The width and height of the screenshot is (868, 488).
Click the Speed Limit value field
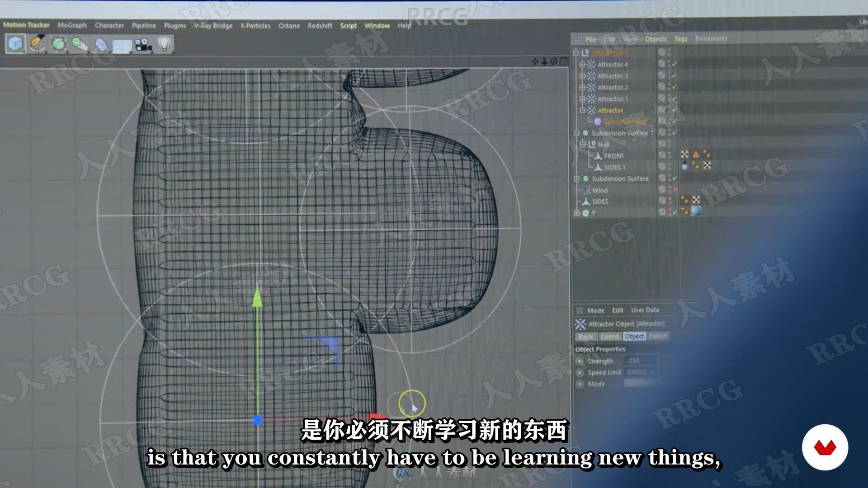click(x=642, y=372)
